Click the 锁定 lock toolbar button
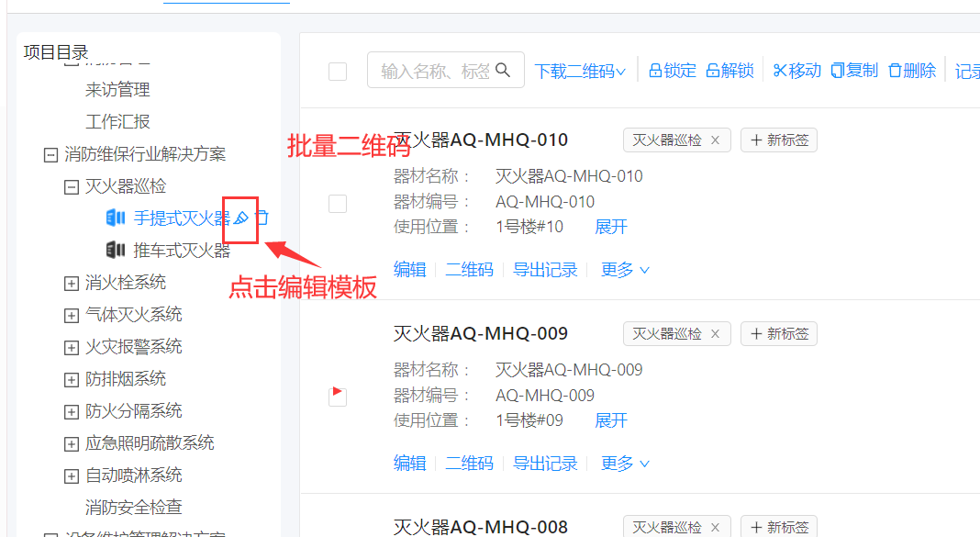 [x=673, y=71]
